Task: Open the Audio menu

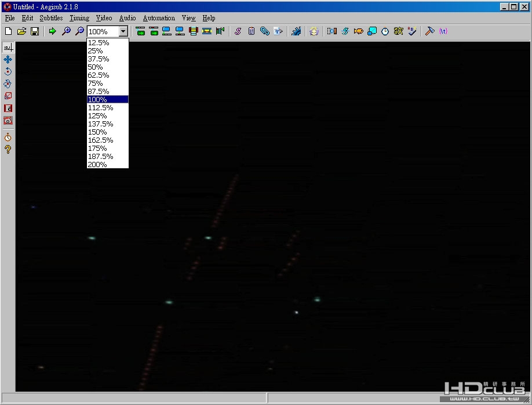Action: coord(127,18)
